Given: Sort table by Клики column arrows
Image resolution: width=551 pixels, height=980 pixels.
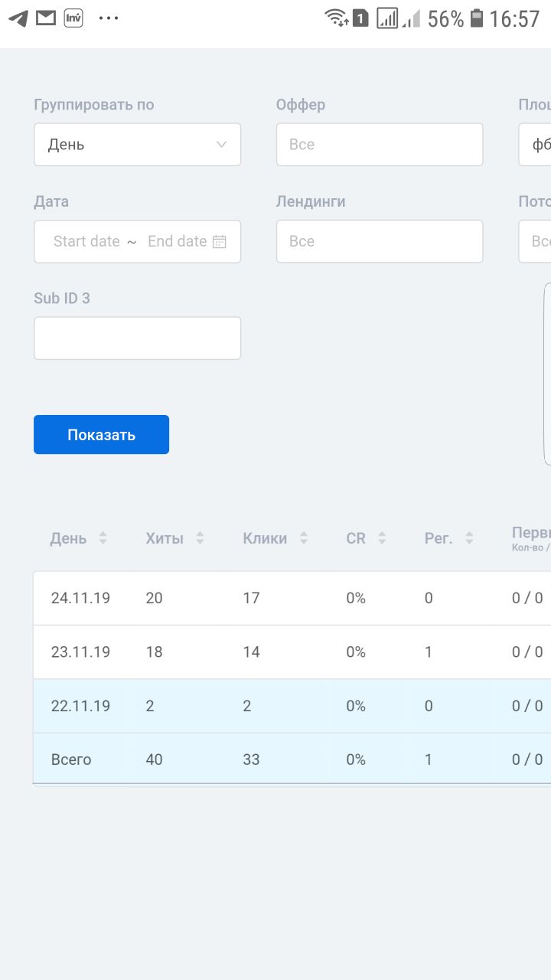Looking at the screenshot, I should (303, 538).
